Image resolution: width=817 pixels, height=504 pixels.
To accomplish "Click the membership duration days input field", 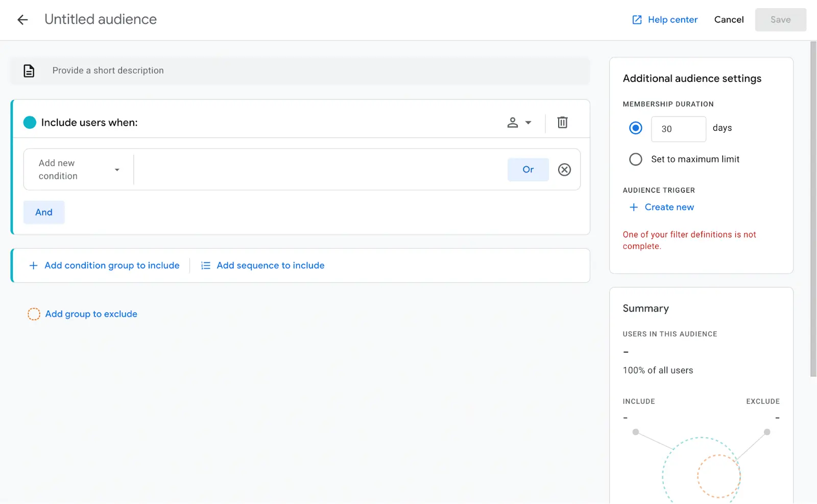I will tap(679, 129).
